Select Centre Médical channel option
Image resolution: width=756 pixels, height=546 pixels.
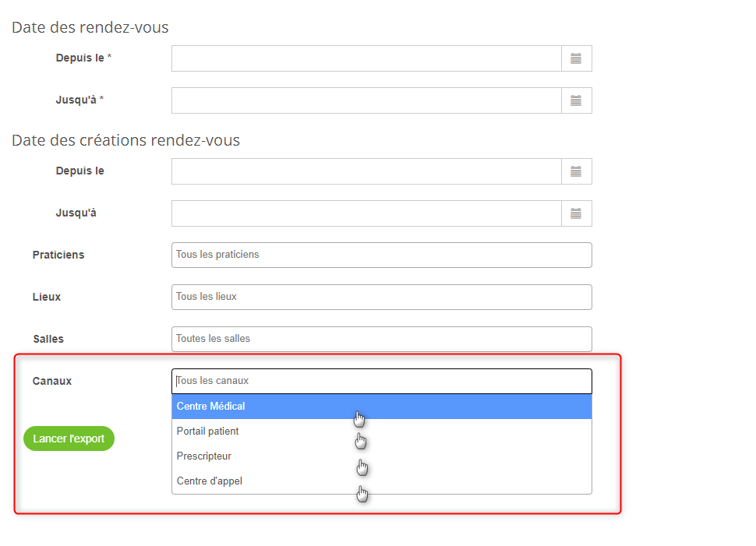click(381, 407)
